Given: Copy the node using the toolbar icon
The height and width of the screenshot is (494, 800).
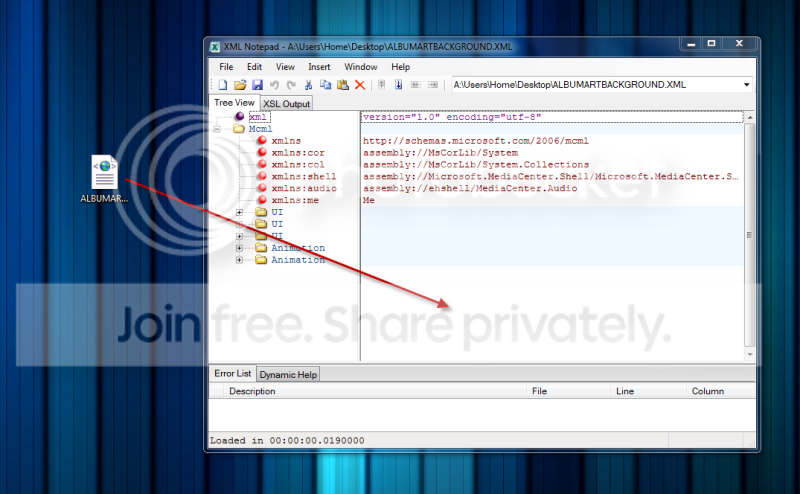Looking at the screenshot, I should [326, 85].
